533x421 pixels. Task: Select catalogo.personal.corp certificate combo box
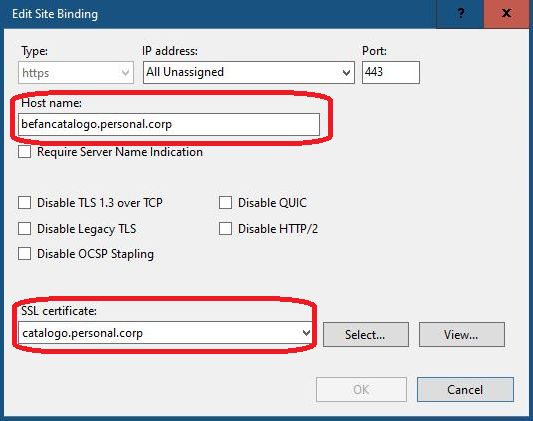[165, 333]
